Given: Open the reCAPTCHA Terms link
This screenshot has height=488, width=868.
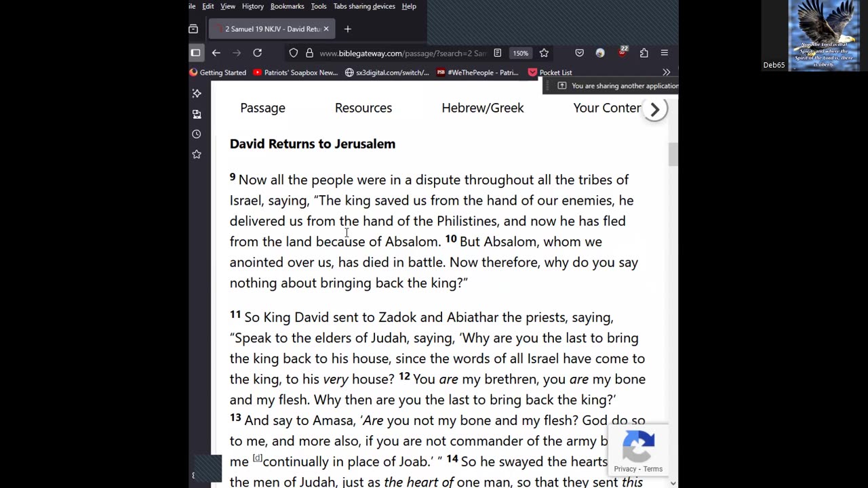Looking at the screenshot, I should coord(653,469).
